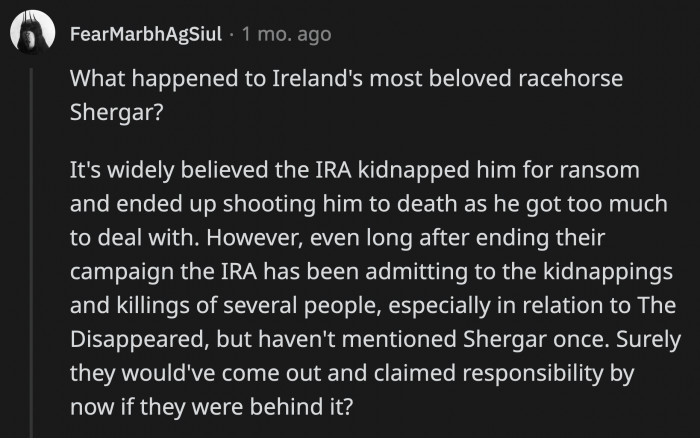Viewport: 700px width, 438px height.
Task: Click the "1 mo. ago" timestamp
Action: point(287,35)
